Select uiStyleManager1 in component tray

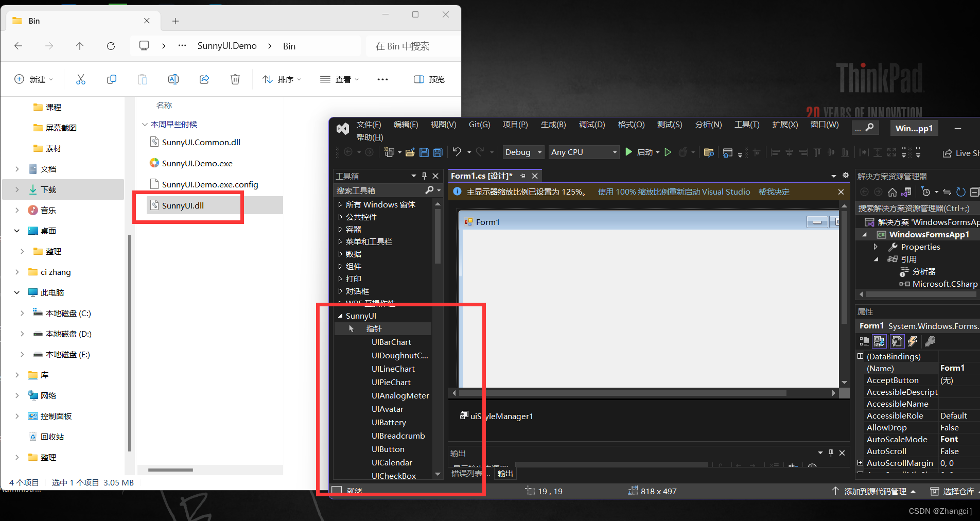(497, 416)
